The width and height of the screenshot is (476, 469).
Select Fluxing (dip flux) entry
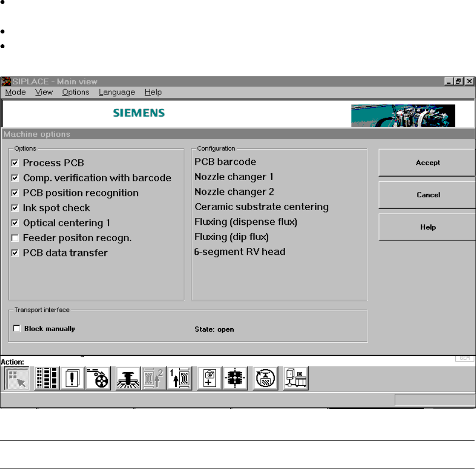click(x=232, y=237)
